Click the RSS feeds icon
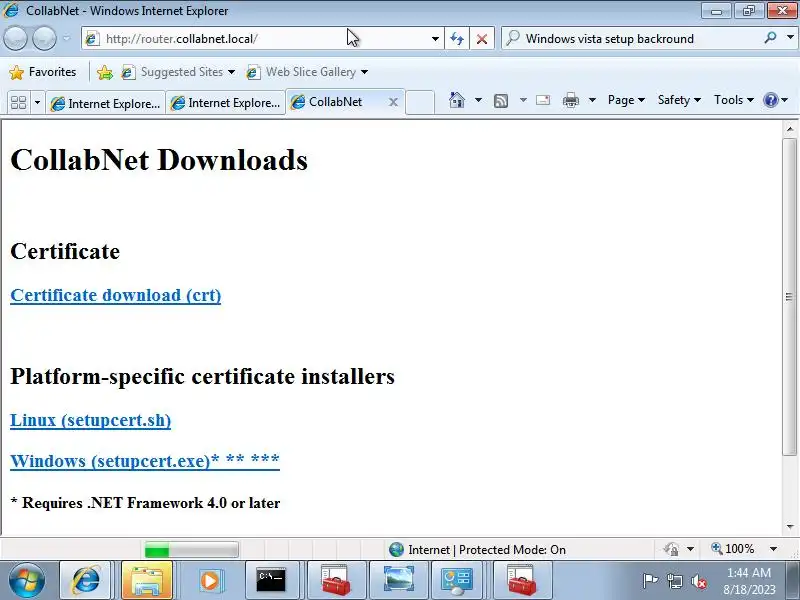 click(501, 101)
